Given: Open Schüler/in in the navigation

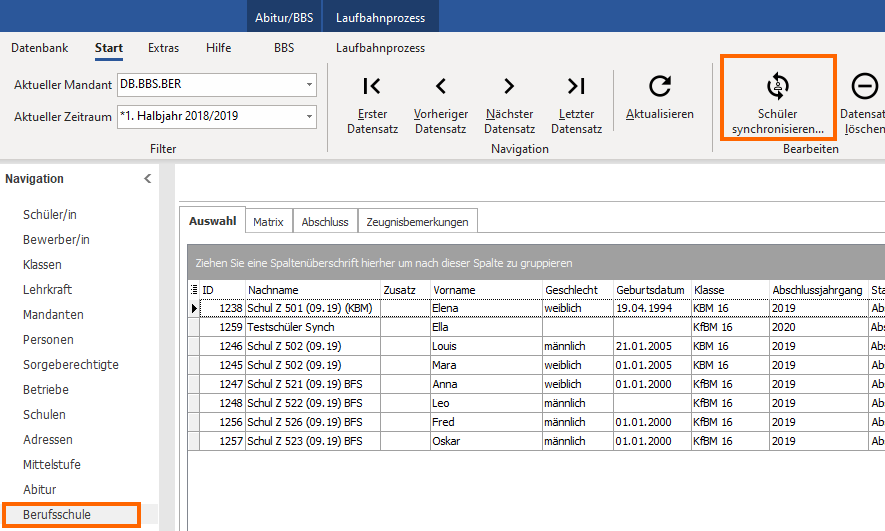Looking at the screenshot, I should 50,214.
